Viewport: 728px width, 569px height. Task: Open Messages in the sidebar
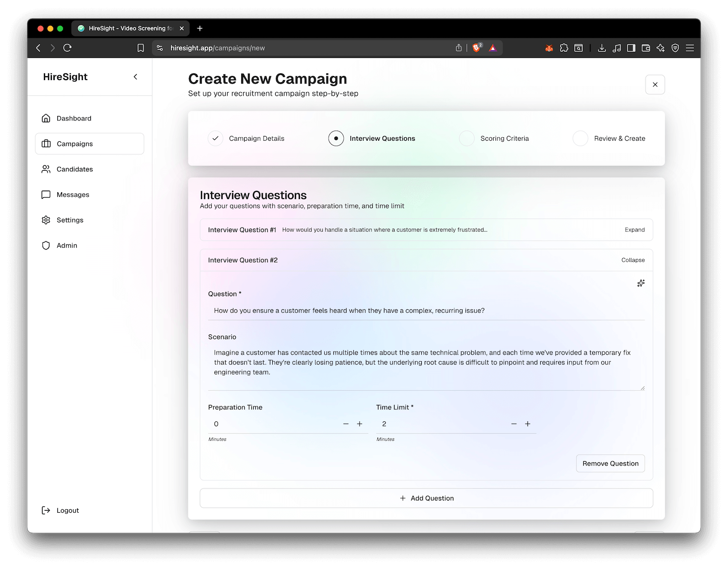pos(73,195)
